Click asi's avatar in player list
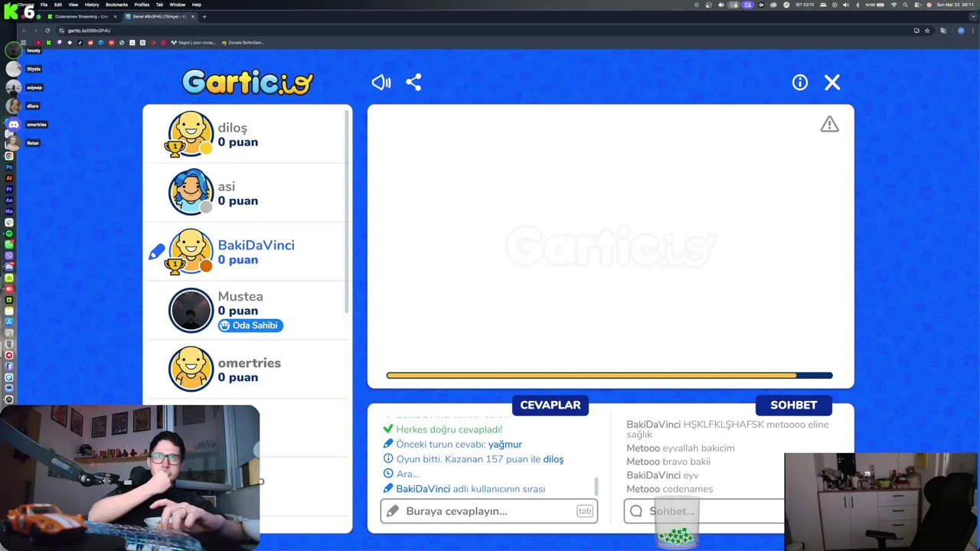The image size is (980, 551). click(x=191, y=192)
